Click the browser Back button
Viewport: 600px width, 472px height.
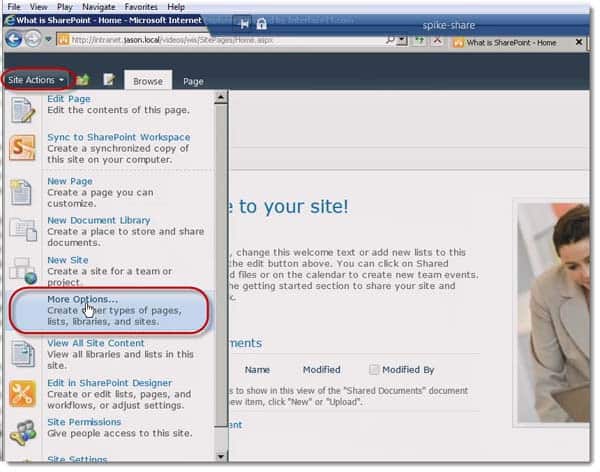tap(13, 40)
